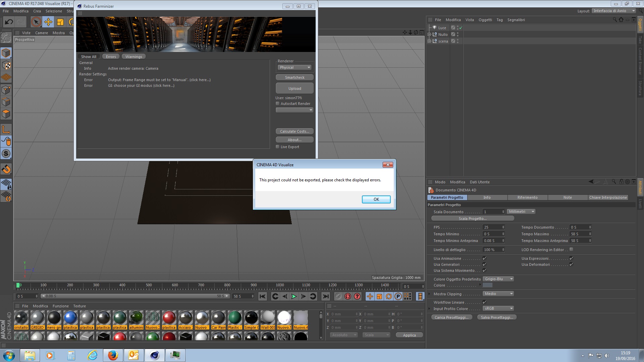Viewport: 644px width, 362px height.
Task: Disable the Usa Animazione checkbox
Action: click(484, 258)
